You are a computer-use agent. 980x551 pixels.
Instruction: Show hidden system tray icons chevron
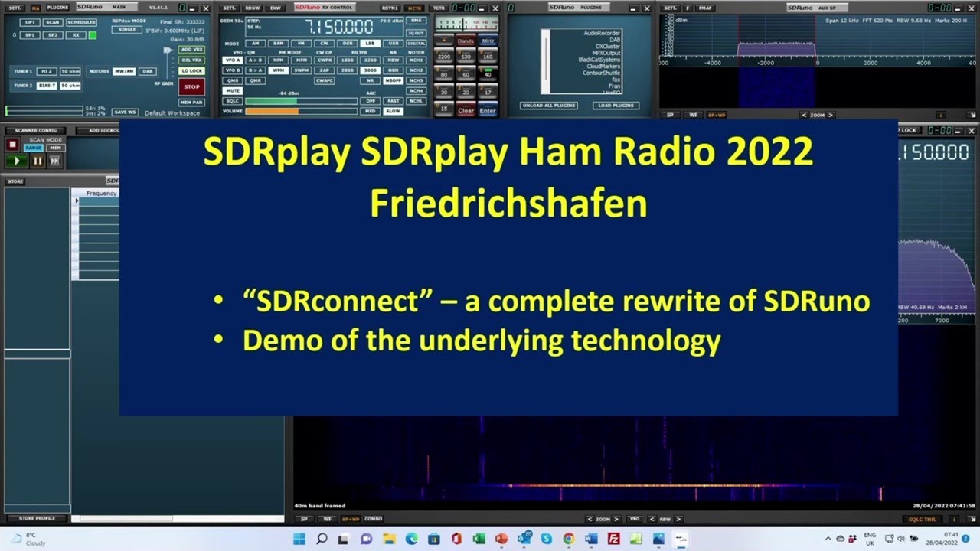click(828, 539)
